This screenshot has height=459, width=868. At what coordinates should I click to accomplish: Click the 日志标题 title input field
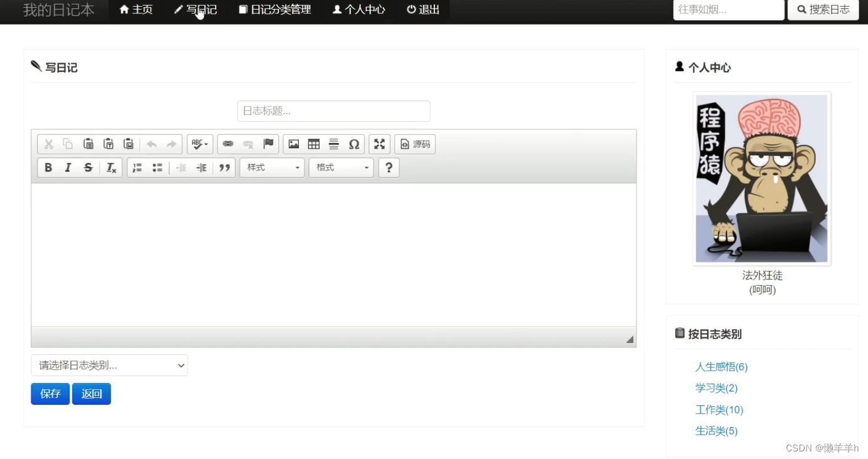point(333,111)
